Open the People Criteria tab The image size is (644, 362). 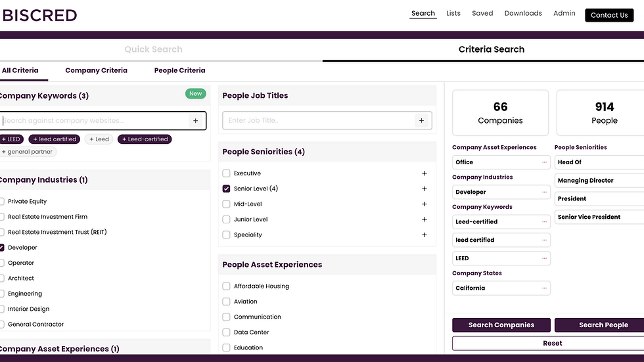point(179,70)
